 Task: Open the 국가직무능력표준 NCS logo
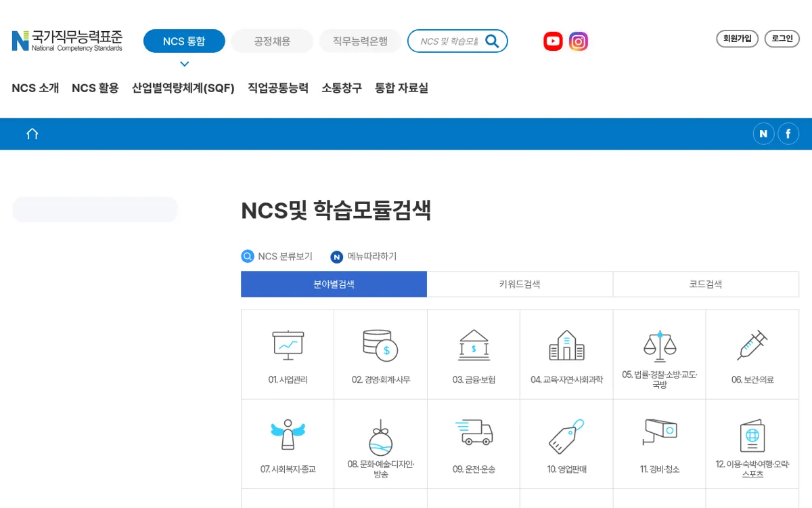(x=67, y=41)
